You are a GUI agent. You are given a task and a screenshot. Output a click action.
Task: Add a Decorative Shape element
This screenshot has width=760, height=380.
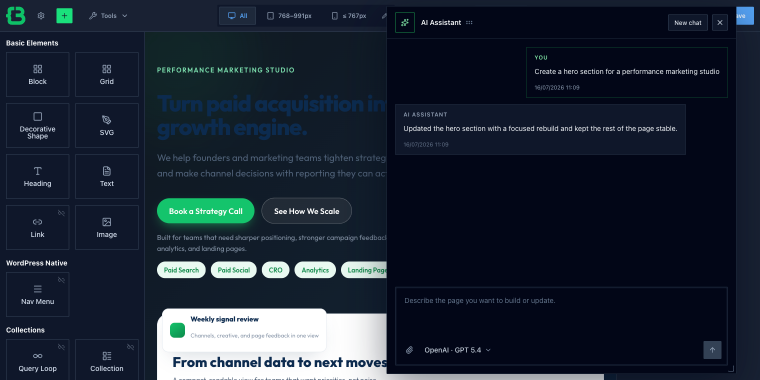tap(37, 125)
